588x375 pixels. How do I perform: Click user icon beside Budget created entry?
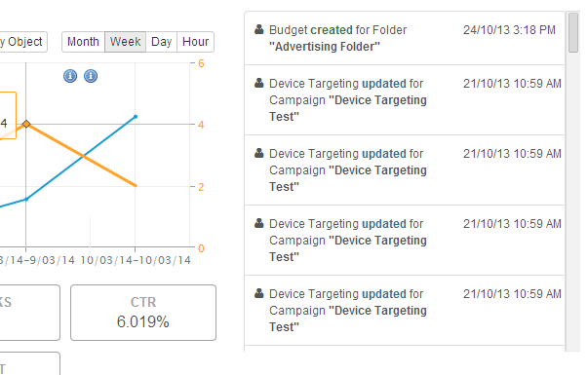click(x=258, y=29)
